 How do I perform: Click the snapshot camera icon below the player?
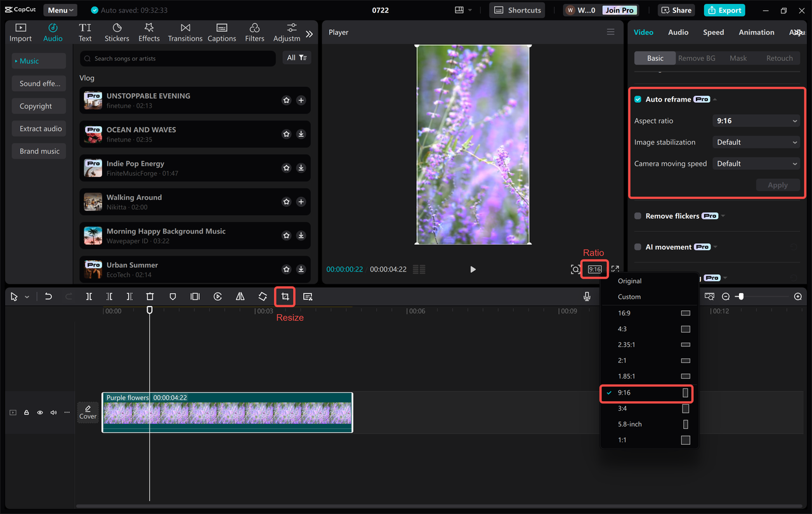(576, 269)
